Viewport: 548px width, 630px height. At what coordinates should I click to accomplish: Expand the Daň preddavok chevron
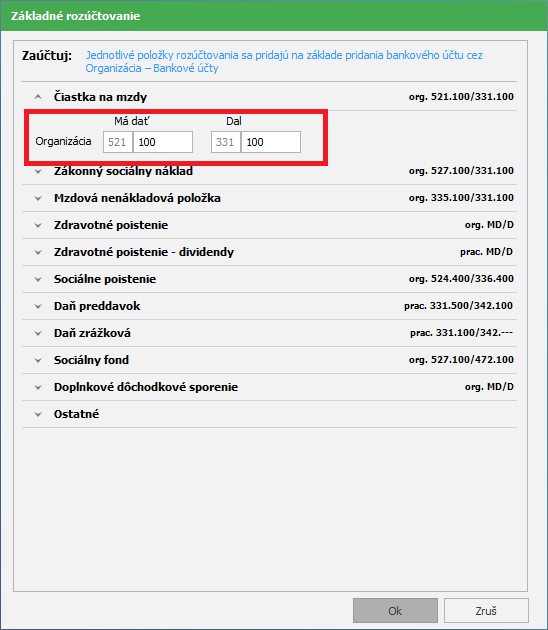point(38,307)
